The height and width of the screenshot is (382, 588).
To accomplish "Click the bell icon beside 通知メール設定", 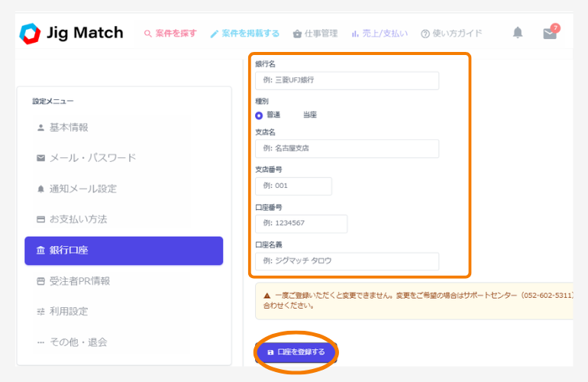I will [41, 189].
